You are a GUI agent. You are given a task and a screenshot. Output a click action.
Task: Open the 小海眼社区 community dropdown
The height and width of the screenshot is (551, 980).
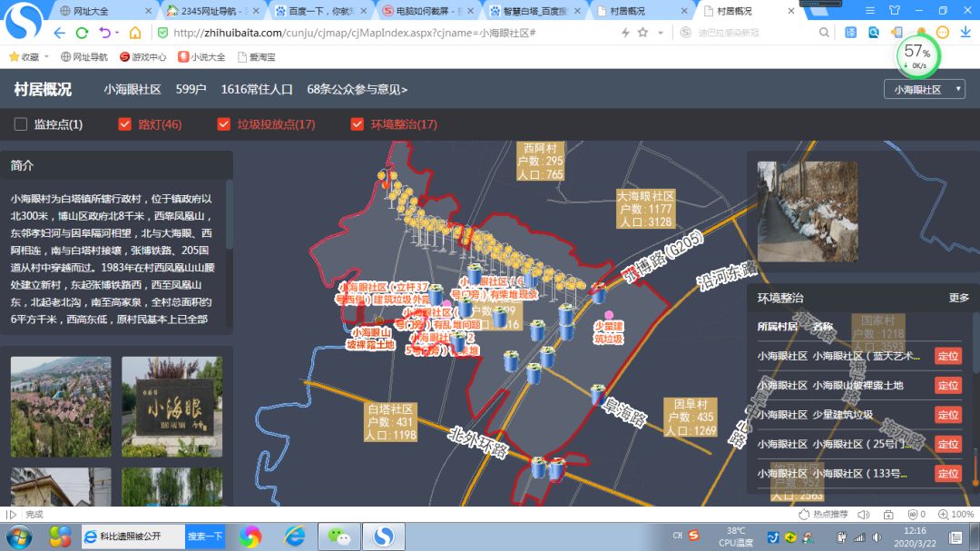click(x=923, y=88)
